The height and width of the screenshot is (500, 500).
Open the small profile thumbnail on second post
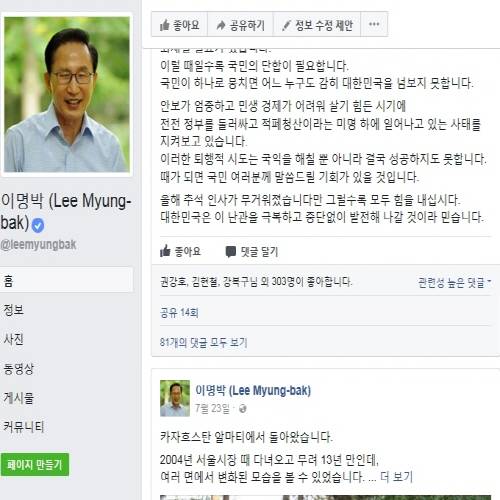(x=175, y=398)
